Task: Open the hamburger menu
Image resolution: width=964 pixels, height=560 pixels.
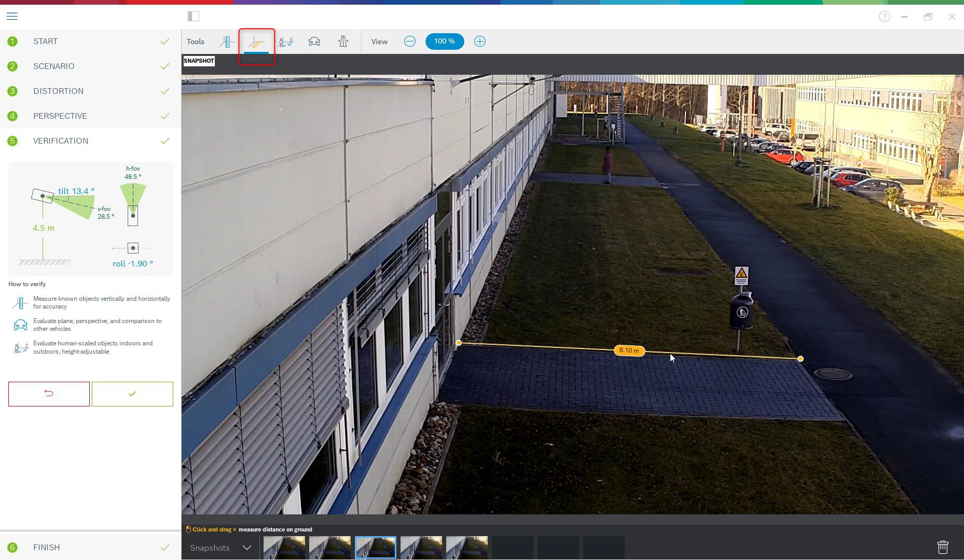Action: pos(12,17)
